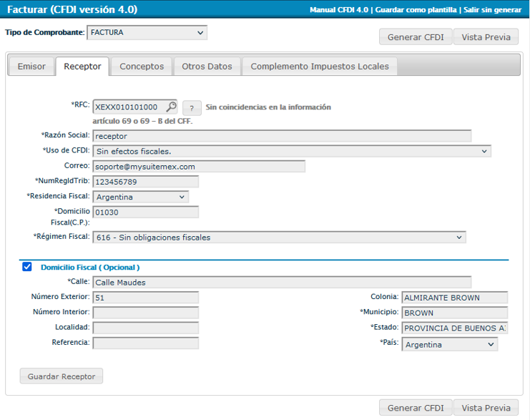The height and width of the screenshot is (420, 530).
Task: Switch to the Emisor tab
Action: [31, 67]
